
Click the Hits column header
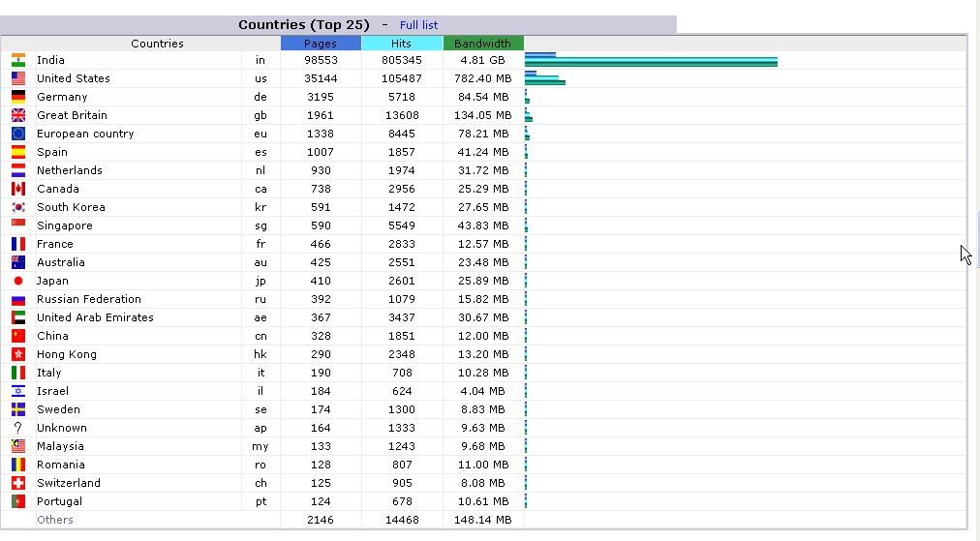401,44
